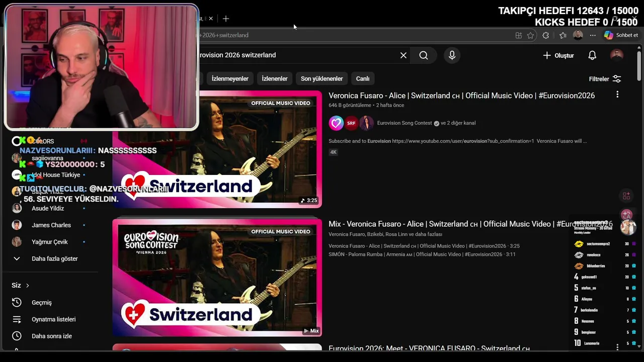
Task: Open the browser profile avatar
Action: [578, 35]
